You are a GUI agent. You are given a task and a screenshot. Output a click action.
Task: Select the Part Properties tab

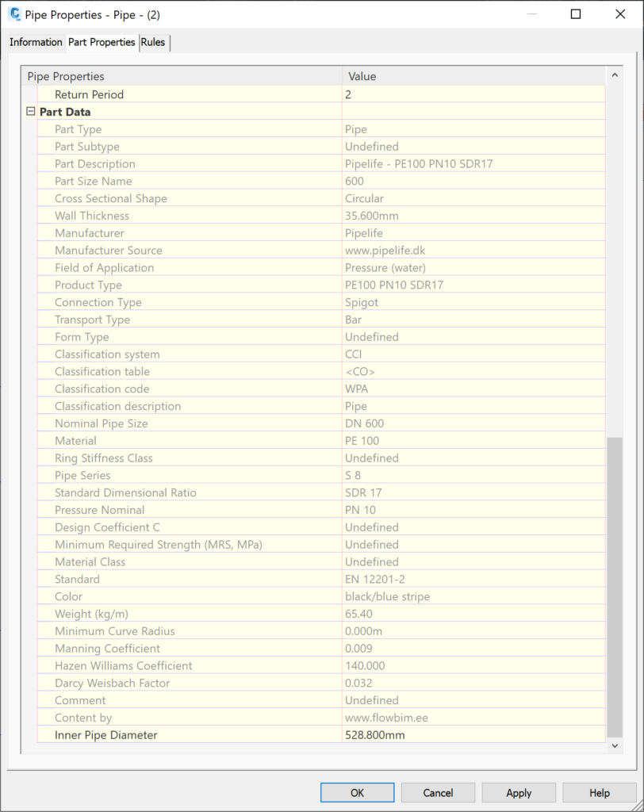point(102,42)
